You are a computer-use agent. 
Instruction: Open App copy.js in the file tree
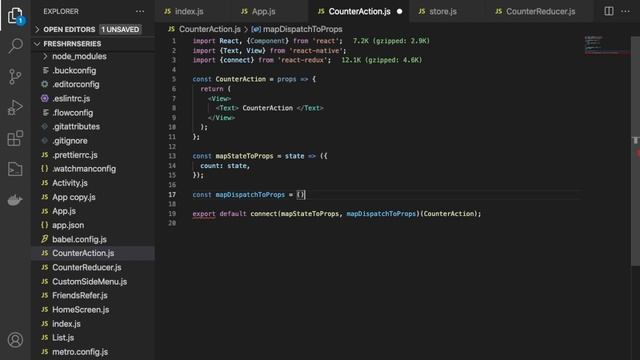74,197
